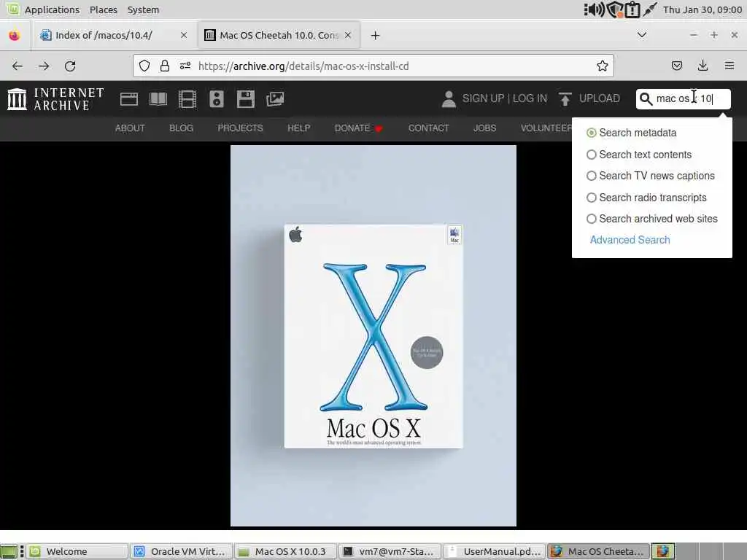Viewport: 747px width, 560px height.
Task: Open the Places menu
Action: tap(104, 9)
